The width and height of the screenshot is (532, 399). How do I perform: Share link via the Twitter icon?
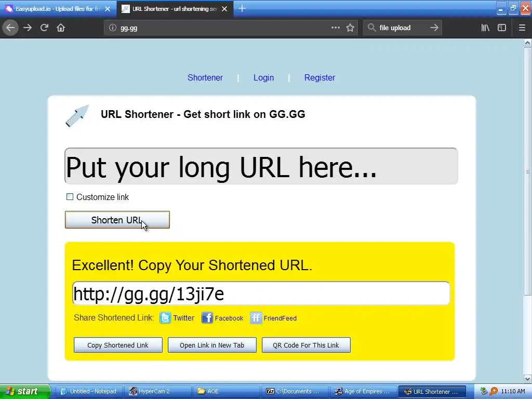click(165, 318)
